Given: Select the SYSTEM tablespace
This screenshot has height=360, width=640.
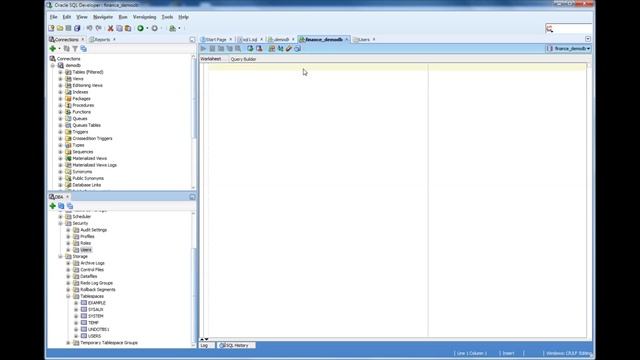Looking at the screenshot, I should (x=96, y=316).
